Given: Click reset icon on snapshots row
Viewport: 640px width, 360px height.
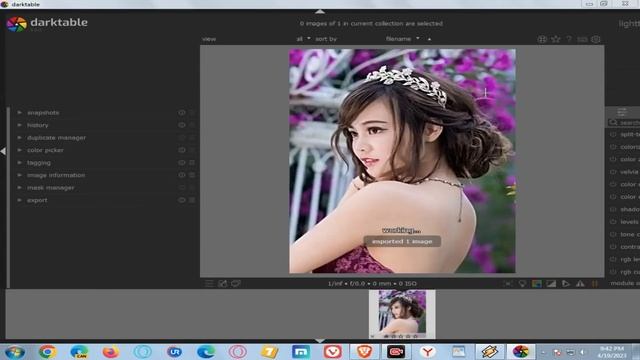Looking at the screenshot, I should tap(182, 113).
